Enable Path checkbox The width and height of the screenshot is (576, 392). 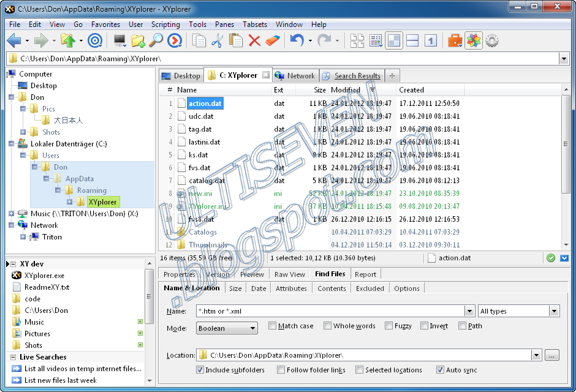pyautogui.click(x=463, y=326)
